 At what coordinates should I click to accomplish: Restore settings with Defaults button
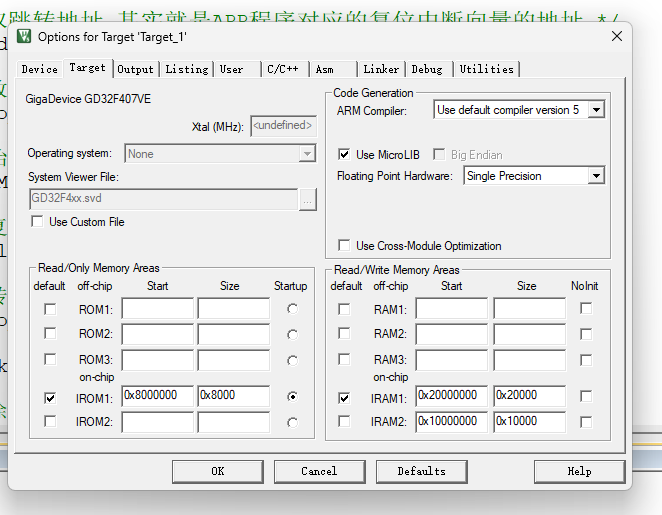click(x=422, y=472)
